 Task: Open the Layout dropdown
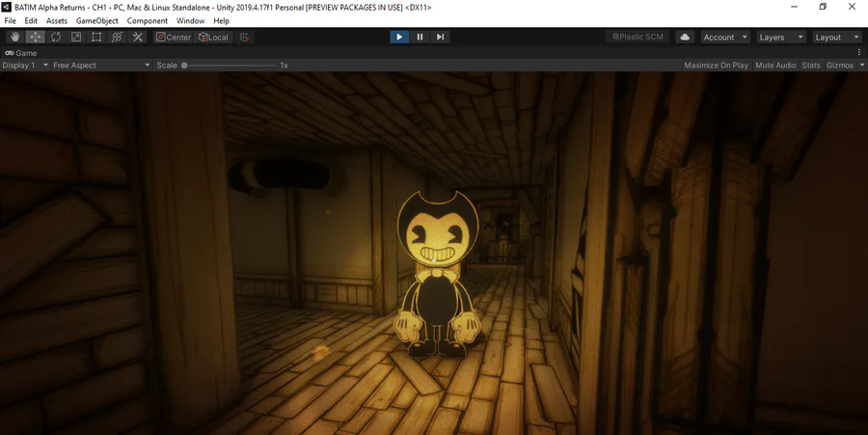click(836, 37)
